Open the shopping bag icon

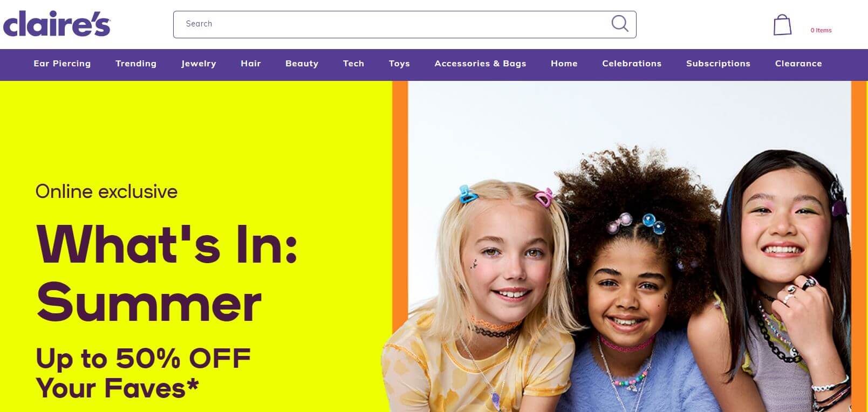782,25
